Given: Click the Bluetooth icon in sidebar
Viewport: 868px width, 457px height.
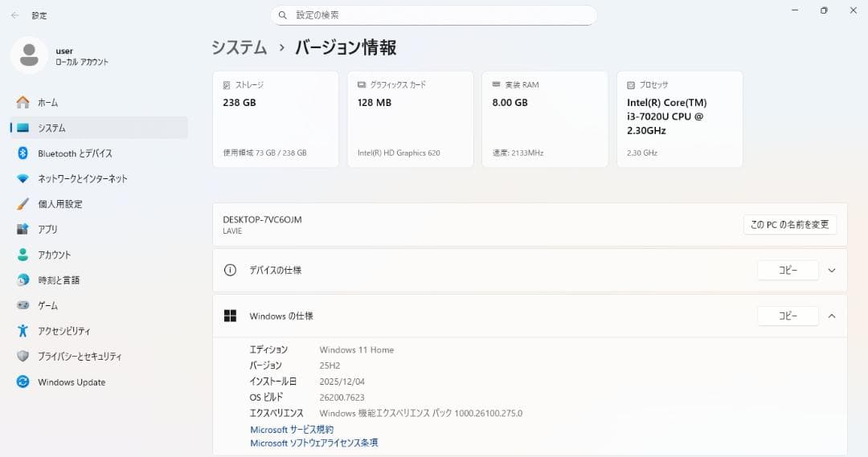Looking at the screenshot, I should click(23, 153).
